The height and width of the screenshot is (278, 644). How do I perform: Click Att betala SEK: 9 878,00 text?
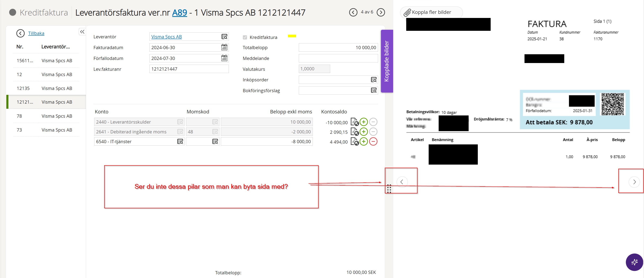click(x=559, y=122)
